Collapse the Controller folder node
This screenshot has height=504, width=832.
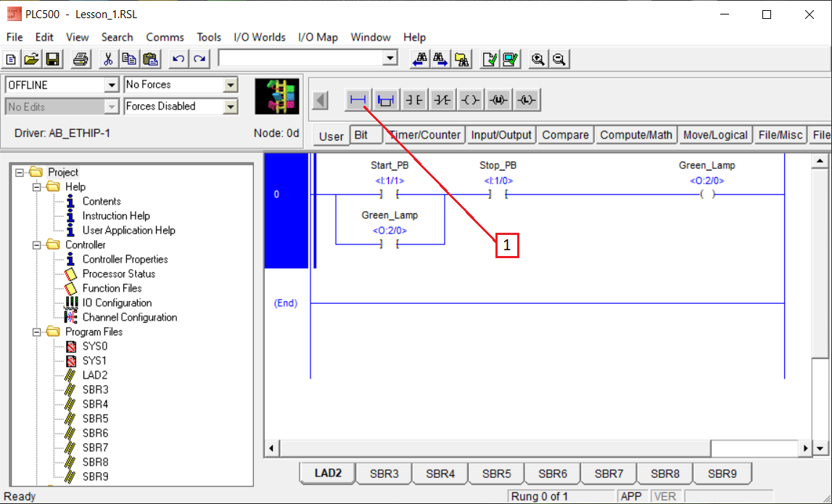[x=36, y=244]
